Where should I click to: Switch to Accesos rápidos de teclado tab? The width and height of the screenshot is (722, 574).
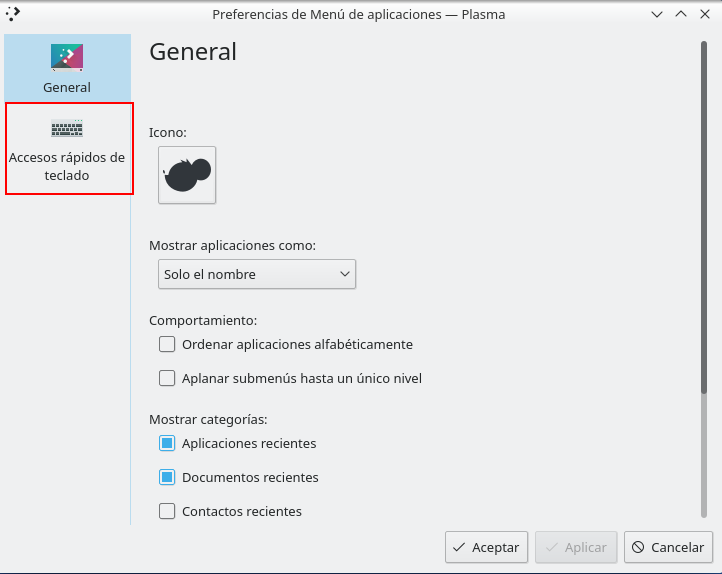point(67,166)
